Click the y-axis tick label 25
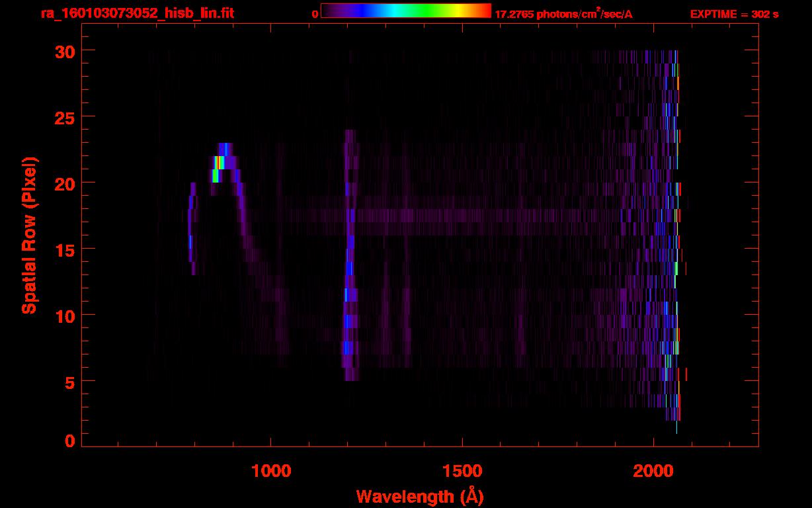This screenshot has height=508, width=812. tap(65, 117)
